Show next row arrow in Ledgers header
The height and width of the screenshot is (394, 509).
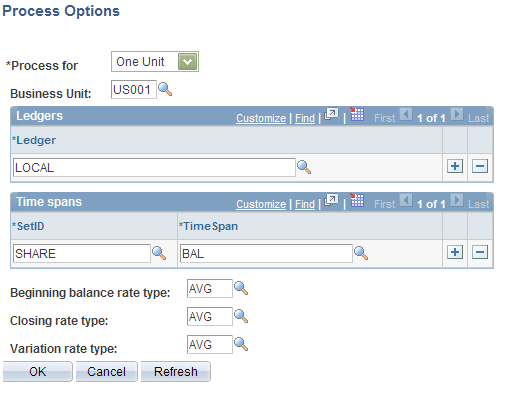457,114
